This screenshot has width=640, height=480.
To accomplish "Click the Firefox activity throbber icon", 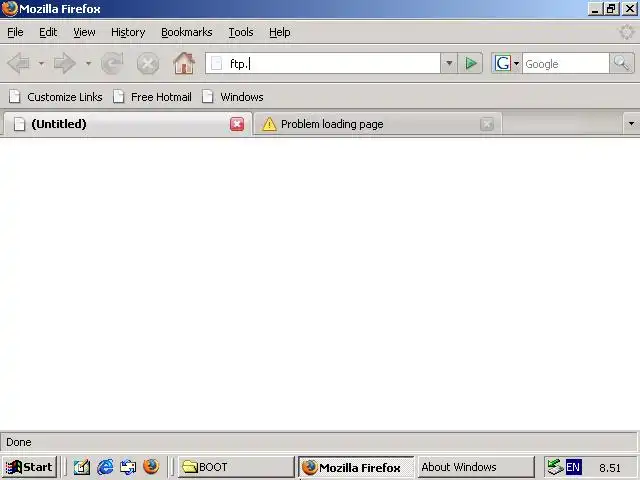I will click(626, 32).
